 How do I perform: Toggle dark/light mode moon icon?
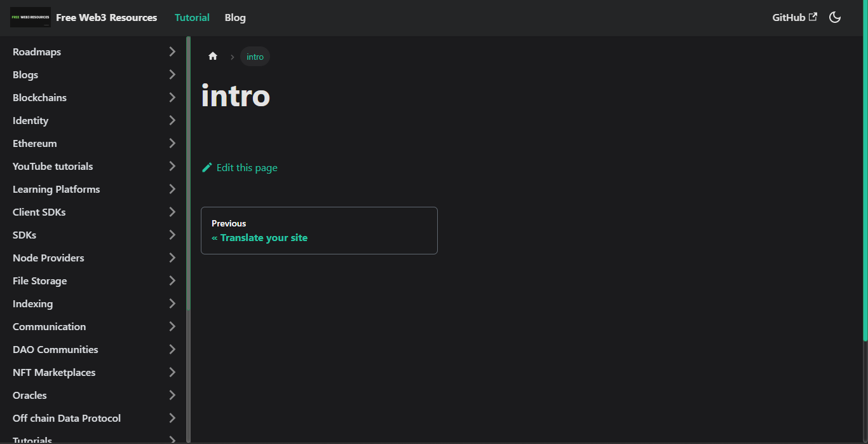click(x=835, y=18)
